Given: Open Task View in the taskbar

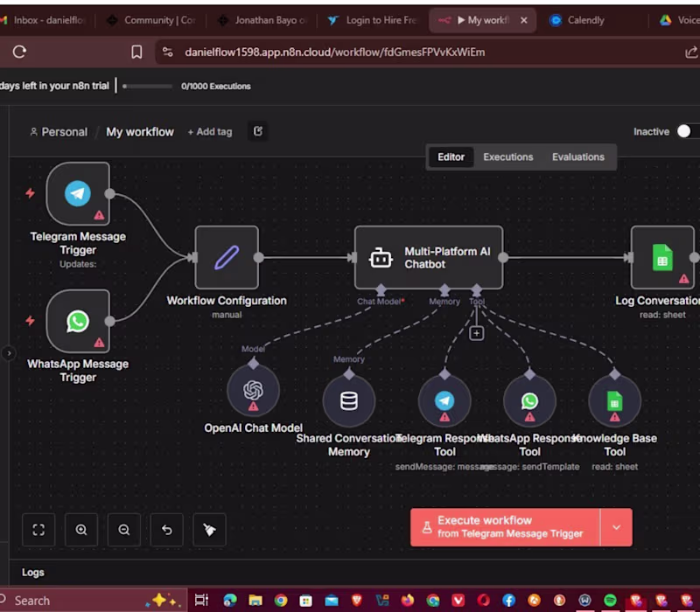Looking at the screenshot, I should (x=201, y=601).
